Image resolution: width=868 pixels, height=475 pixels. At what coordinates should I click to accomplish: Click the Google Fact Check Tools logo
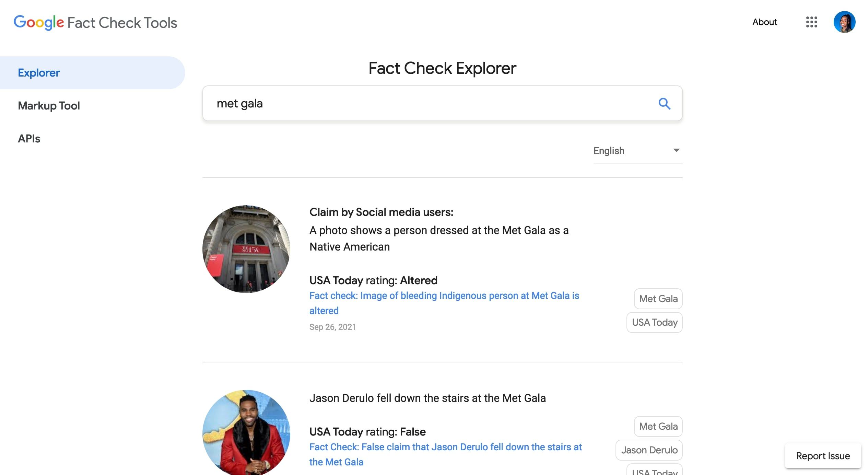point(95,22)
